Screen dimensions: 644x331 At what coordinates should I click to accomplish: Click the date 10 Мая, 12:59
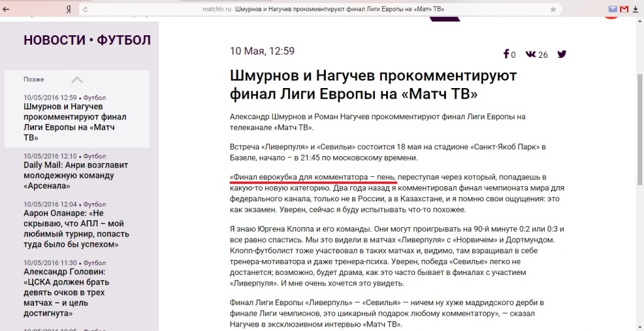pos(262,51)
